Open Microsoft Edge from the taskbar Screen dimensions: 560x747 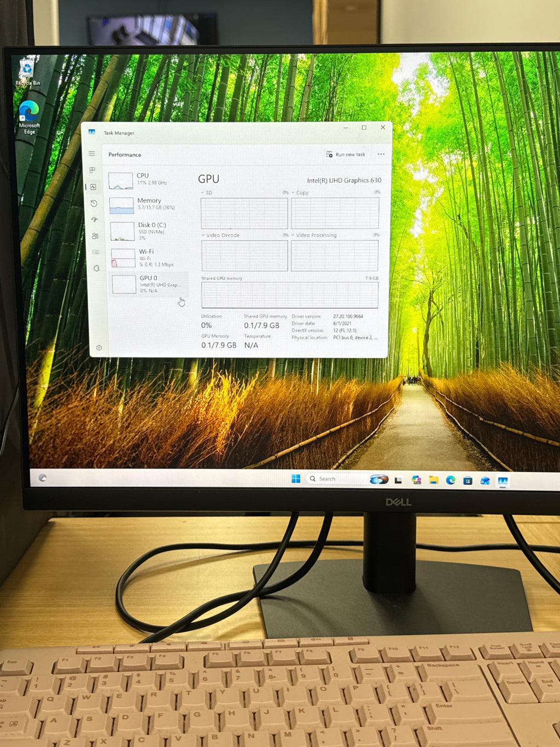click(x=451, y=480)
